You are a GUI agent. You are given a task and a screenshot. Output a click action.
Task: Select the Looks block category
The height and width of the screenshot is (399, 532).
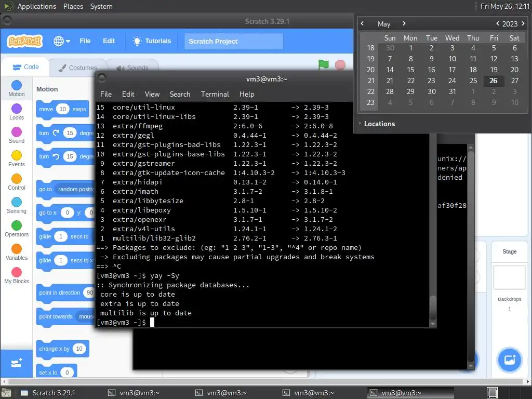point(16,112)
